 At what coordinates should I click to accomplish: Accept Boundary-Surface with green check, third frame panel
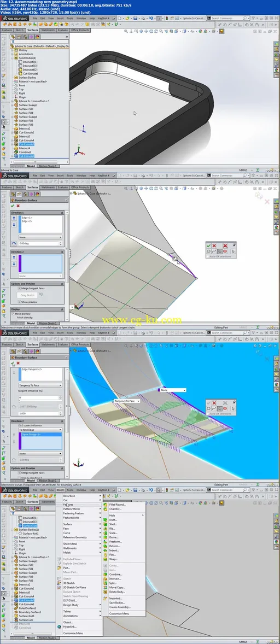click(13, 364)
